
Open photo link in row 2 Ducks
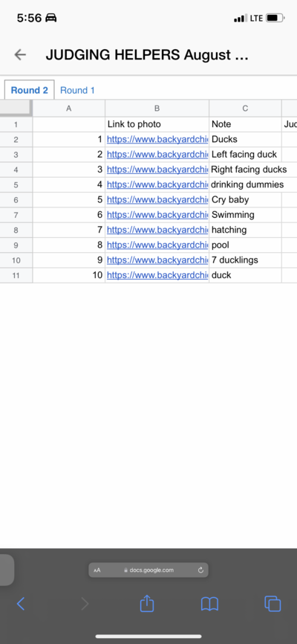[x=157, y=139]
